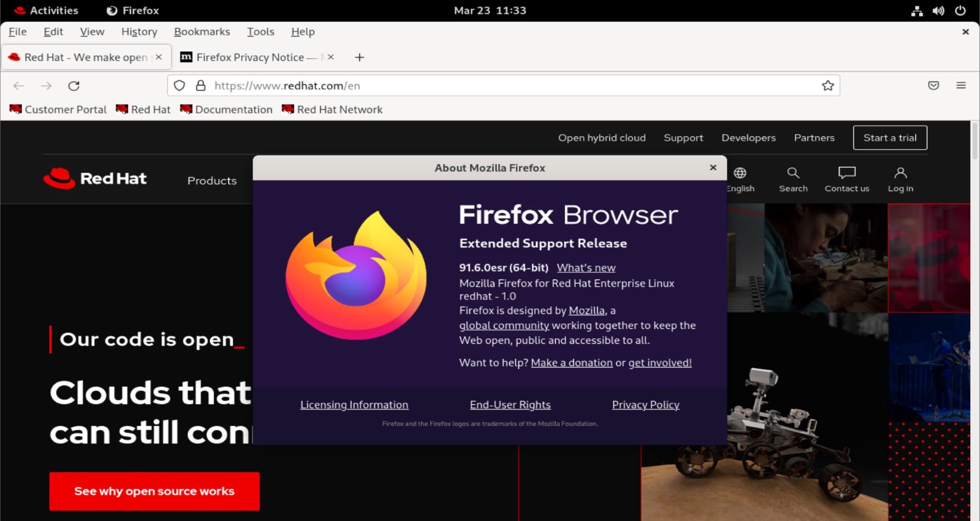Open End-User Rights link
Image resolution: width=980 pixels, height=521 pixels.
(x=510, y=404)
